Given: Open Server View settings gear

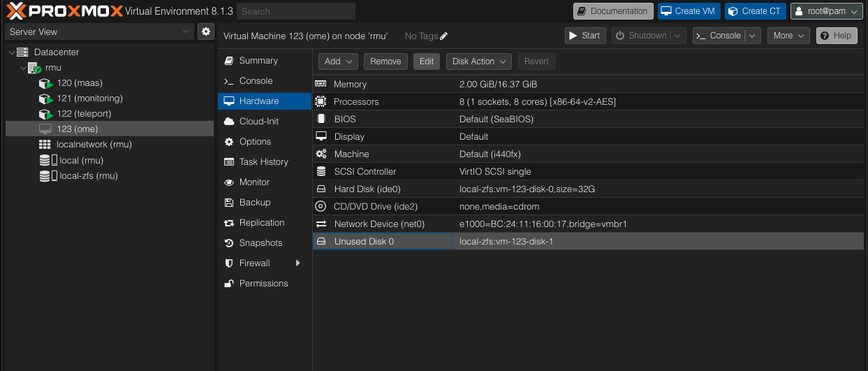Looking at the screenshot, I should [205, 31].
